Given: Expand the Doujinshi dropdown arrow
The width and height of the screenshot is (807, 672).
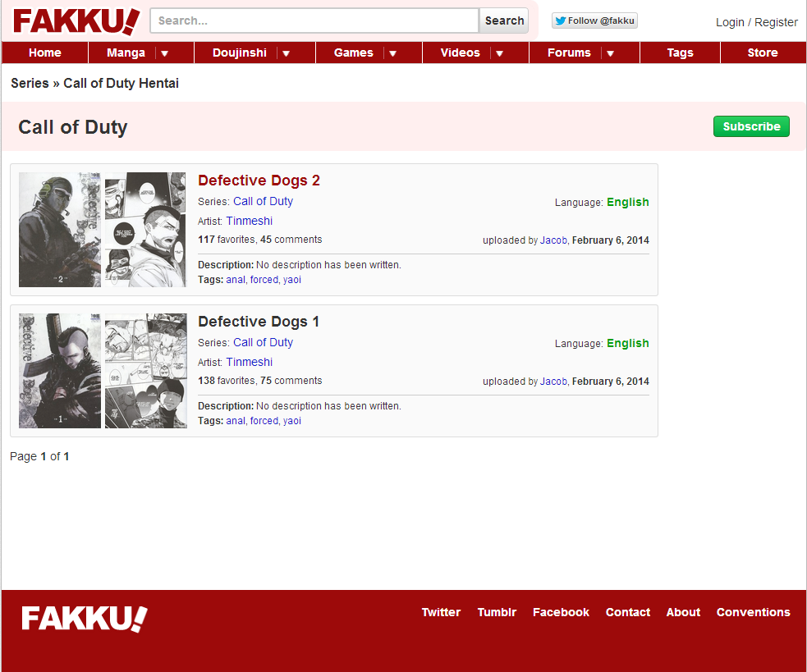Looking at the screenshot, I should 287,53.
